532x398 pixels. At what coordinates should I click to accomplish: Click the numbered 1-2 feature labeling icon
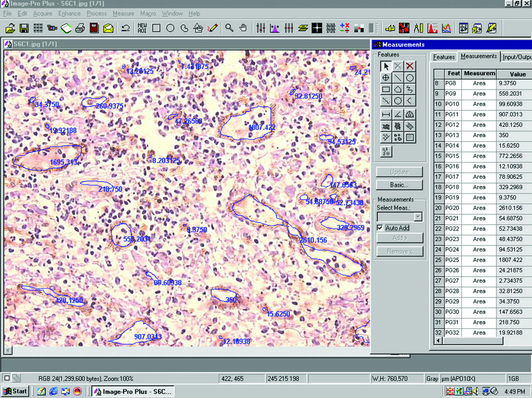pyautogui.click(x=386, y=151)
